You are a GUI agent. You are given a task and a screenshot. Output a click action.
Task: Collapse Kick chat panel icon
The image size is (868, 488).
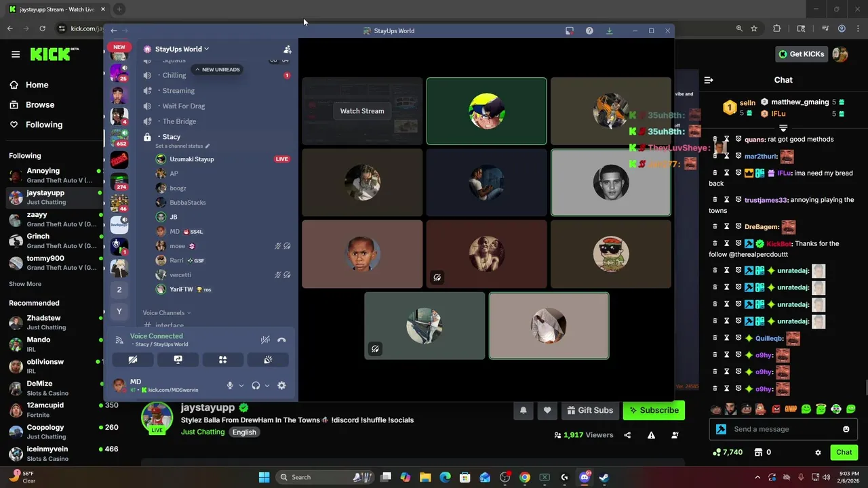(x=709, y=80)
